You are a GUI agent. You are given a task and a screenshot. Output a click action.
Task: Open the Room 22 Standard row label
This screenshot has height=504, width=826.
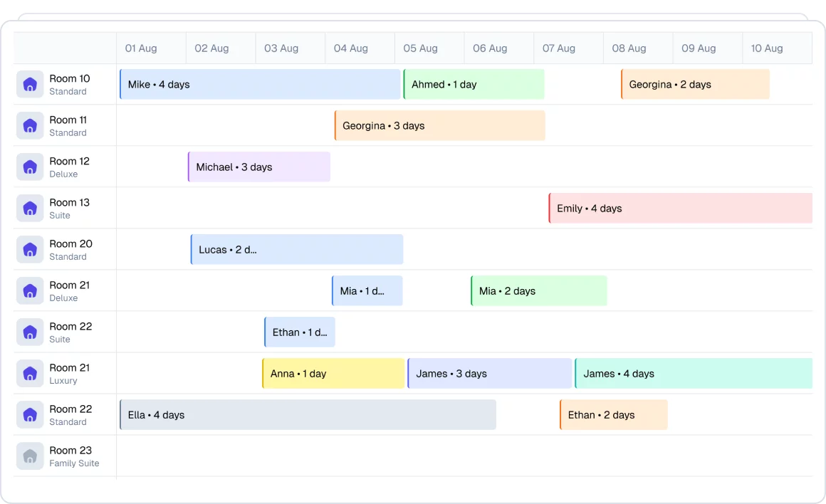pyautogui.click(x=70, y=415)
